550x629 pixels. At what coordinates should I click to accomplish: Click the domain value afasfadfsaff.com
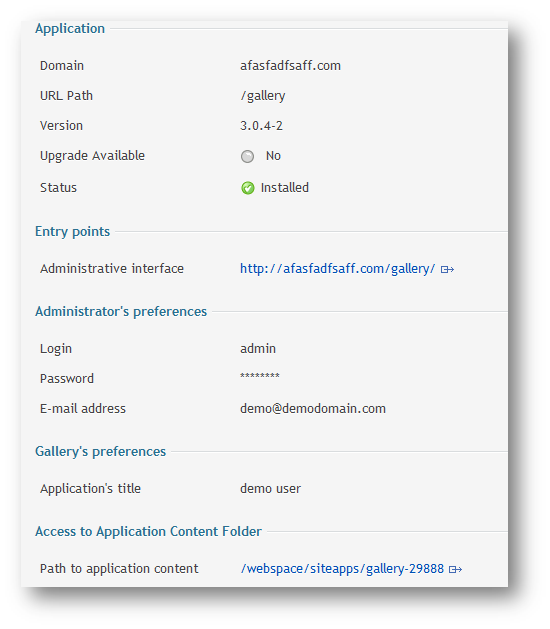[290, 65]
